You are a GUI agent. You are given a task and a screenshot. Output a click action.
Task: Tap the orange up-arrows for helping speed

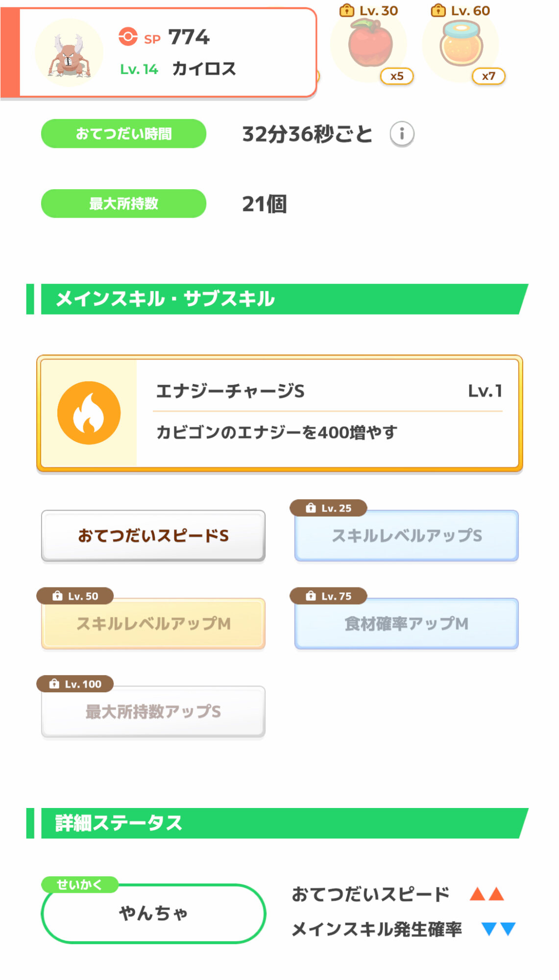click(x=486, y=894)
